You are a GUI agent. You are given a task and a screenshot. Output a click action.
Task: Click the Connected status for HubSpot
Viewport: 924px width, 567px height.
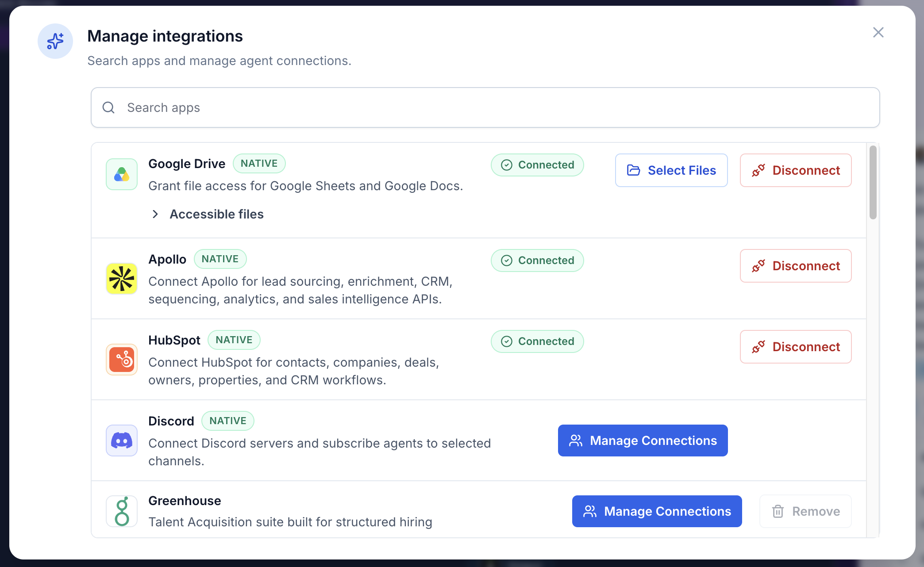(537, 341)
